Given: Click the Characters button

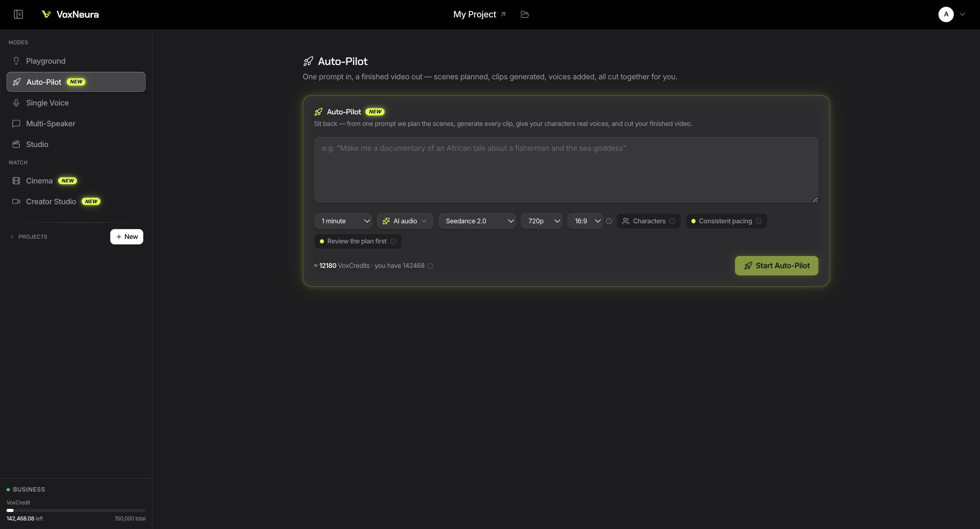Looking at the screenshot, I should (x=648, y=221).
